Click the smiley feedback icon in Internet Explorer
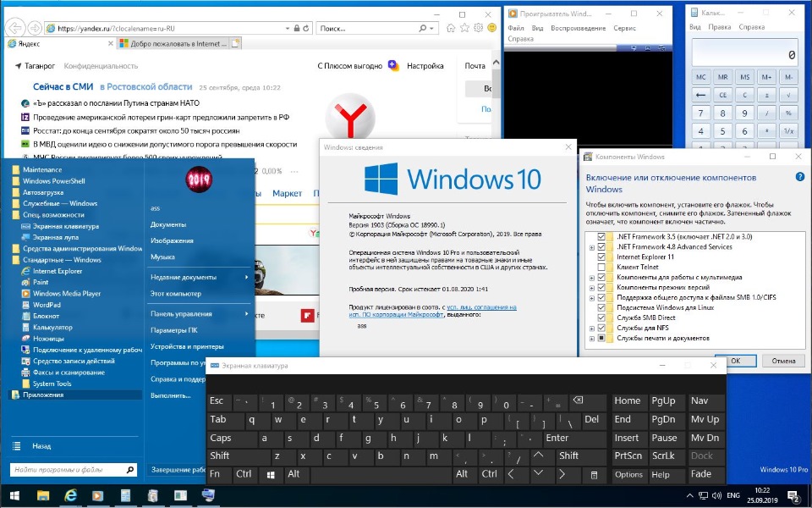Image resolution: width=812 pixels, height=508 pixels. tap(492, 28)
